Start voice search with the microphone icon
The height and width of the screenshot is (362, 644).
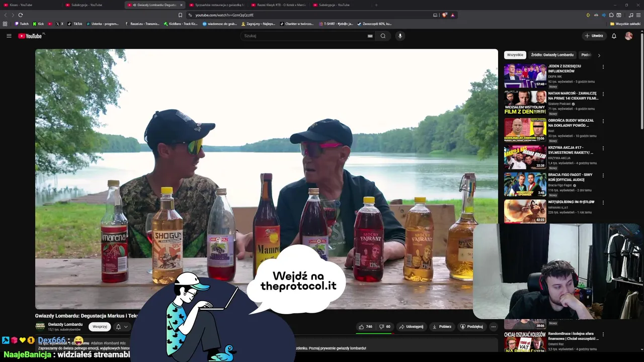point(400,36)
